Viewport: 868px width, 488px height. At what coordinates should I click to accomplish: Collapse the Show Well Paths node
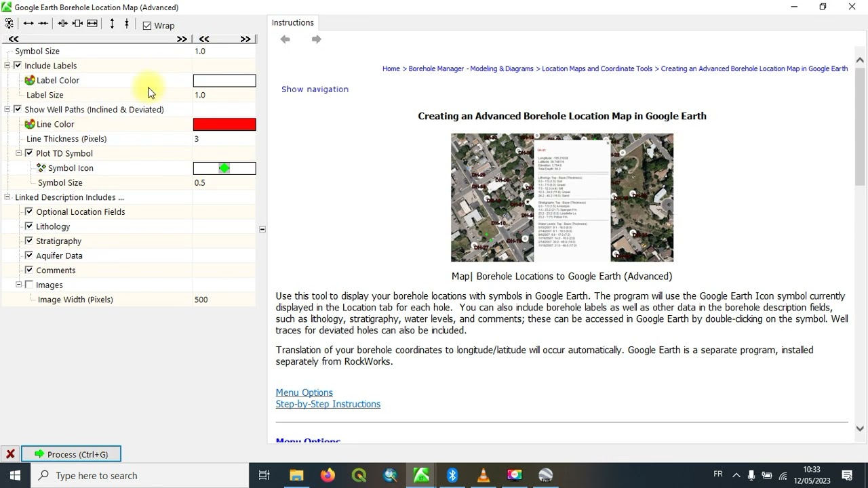point(7,110)
